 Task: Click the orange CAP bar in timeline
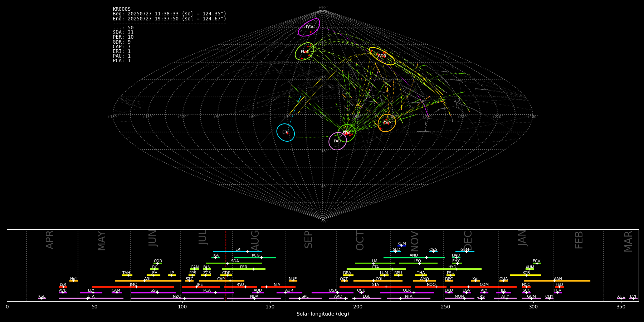222,281
